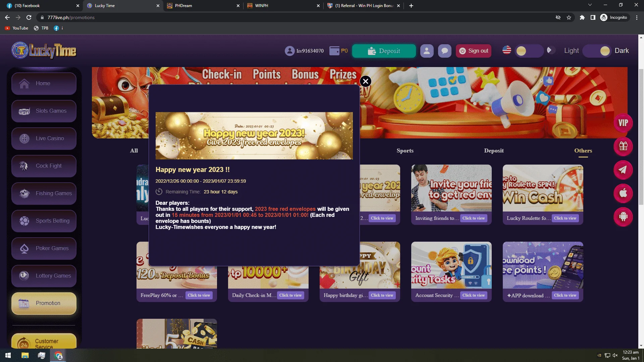This screenshot has width=644, height=362.
Task: Reload the current page
Action: click(29, 17)
